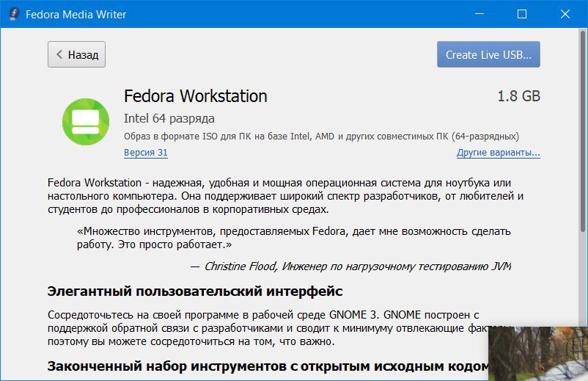
Task: Close the Fedora Media Writer window
Action: point(565,14)
